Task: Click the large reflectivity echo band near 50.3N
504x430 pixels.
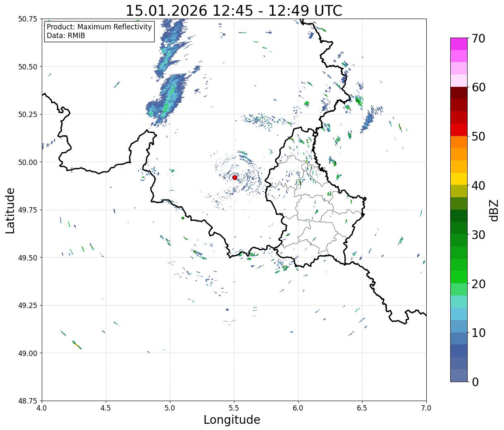Action: (167, 98)
